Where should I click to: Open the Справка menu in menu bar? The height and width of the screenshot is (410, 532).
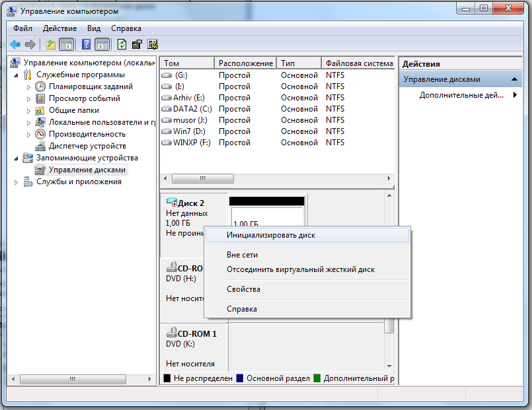pyautogui.click(x=126, y=28)
